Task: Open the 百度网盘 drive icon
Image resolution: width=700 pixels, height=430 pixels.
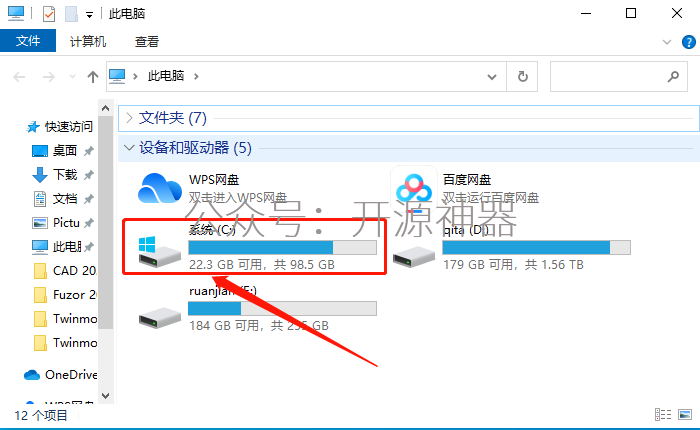Action: tap(414, 189)
